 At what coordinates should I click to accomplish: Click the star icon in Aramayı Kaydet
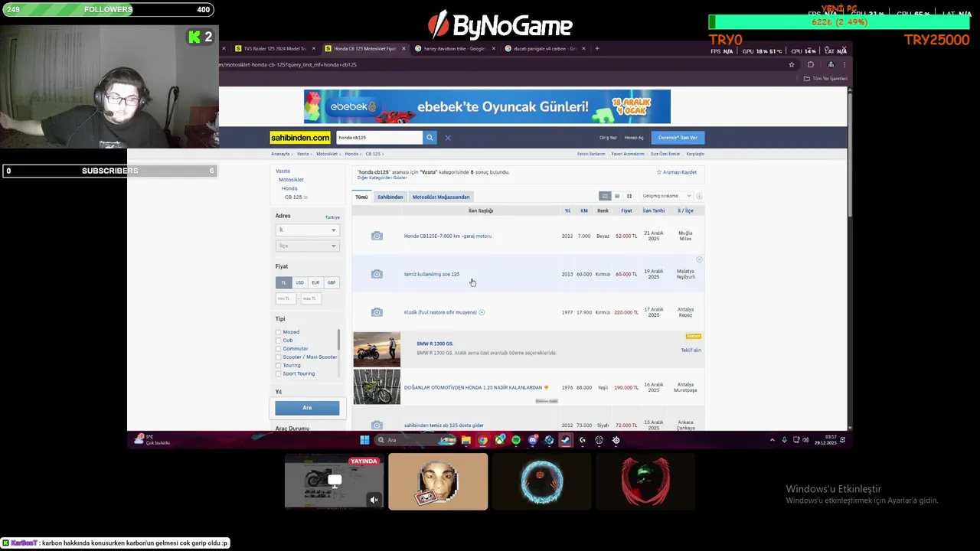[x=658, y=172]
